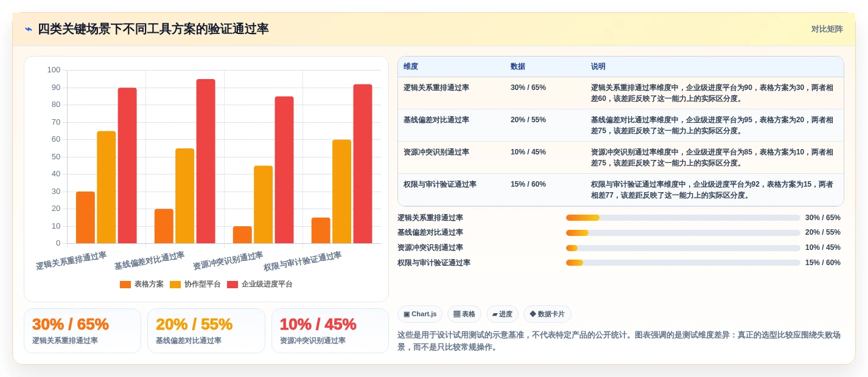Select the 表格 chip
This screenshot has height=377, width=868.
464,314
